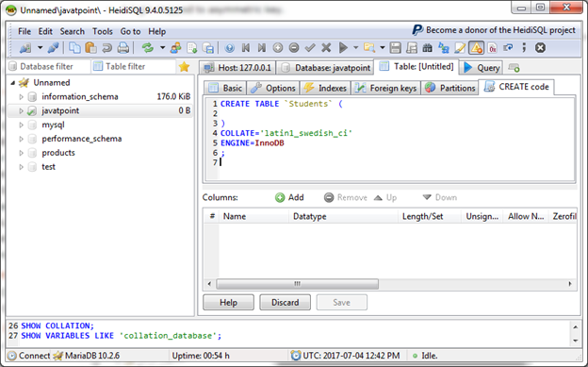Expand the javatpoint database node
This screenshot has height=367, width=588.
pyautogui.click(x=22, y=110)
